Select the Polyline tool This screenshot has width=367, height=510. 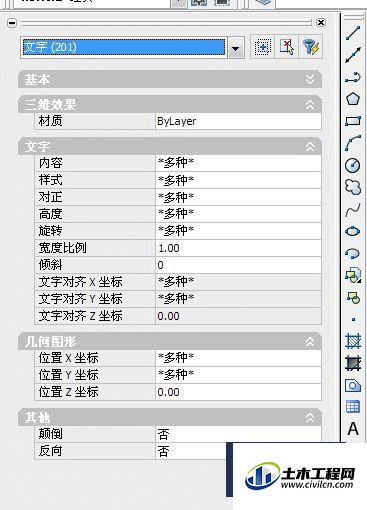tap(353, 77)
